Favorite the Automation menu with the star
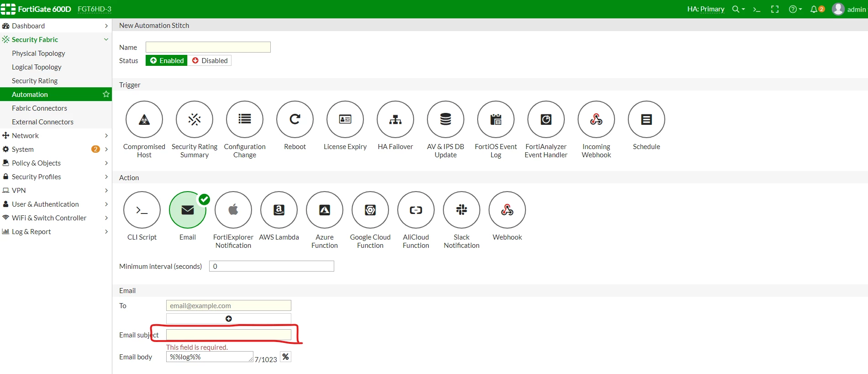The height and width of the screenshot is (374, 868). click(106, 94)
